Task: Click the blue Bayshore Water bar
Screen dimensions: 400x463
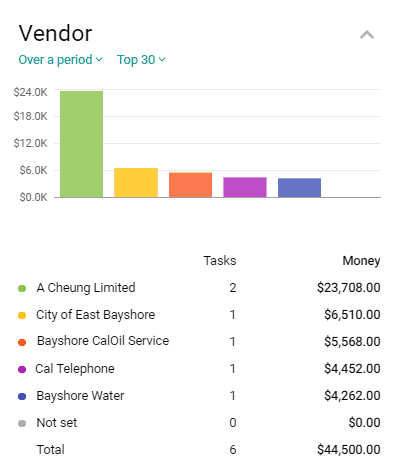Action: 299,188
